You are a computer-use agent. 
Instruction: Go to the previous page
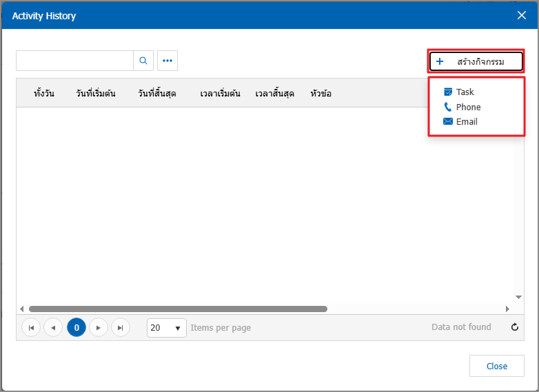pos(53,328)
